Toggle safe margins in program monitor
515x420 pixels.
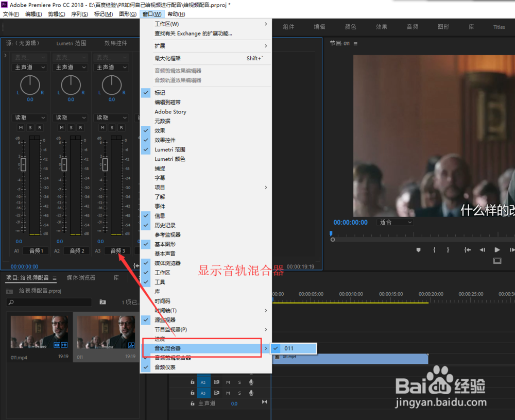click(x=497, y=261)
